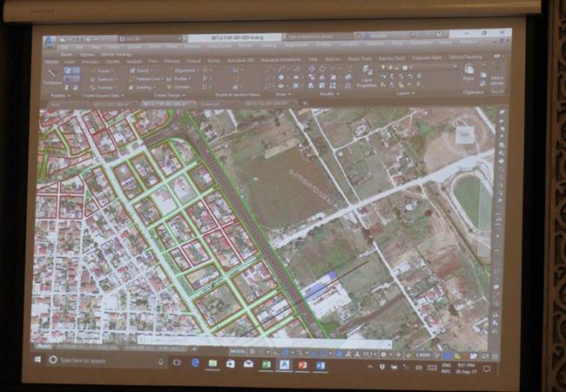Click the Mirror tool in Modify panel

(x=322, y=77)
